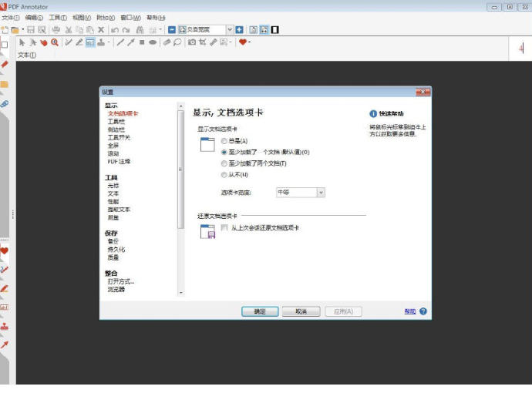Click the delete X icon in toolbar

click(x=101, y=29)
